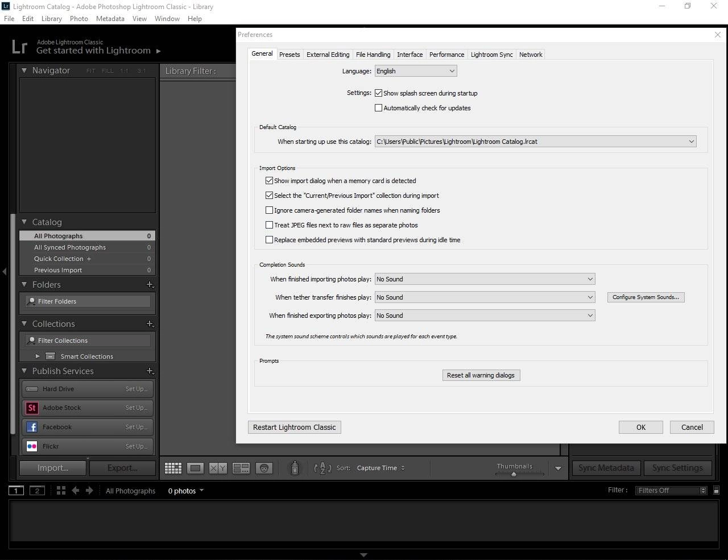Select the Painter spray can tool
The height and width of the screenshot is (560, 728).
click(295, 467)
